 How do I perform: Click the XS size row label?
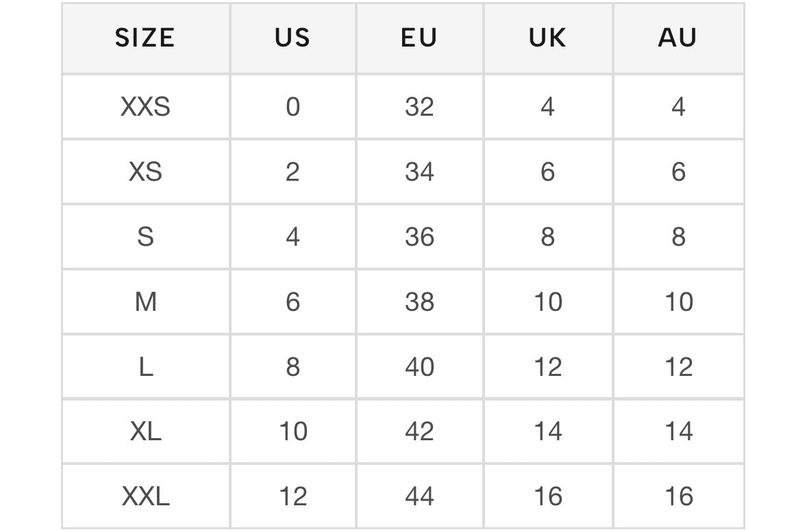click(145, 172)
